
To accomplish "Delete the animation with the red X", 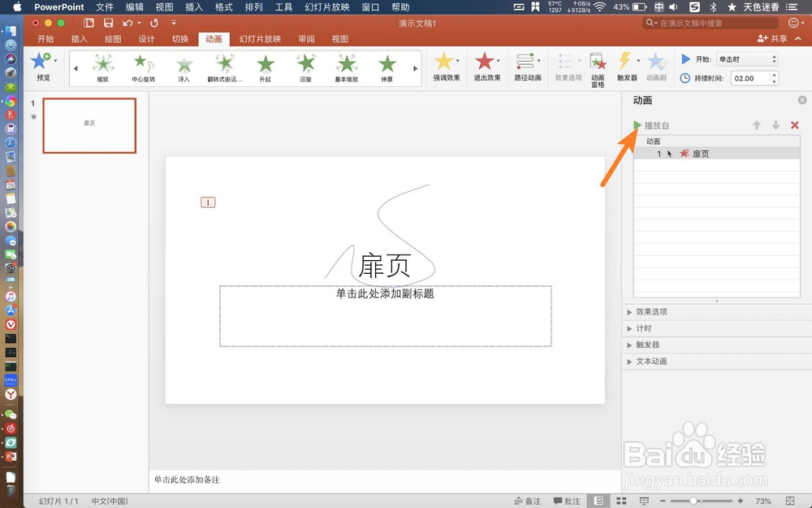I will pos(795,125).
